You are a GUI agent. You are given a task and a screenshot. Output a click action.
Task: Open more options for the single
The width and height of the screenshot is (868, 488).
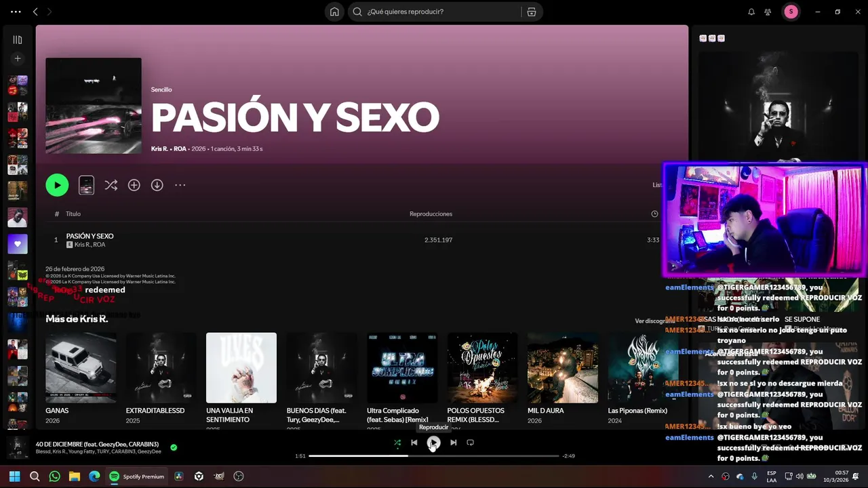(x=180, y=185)
